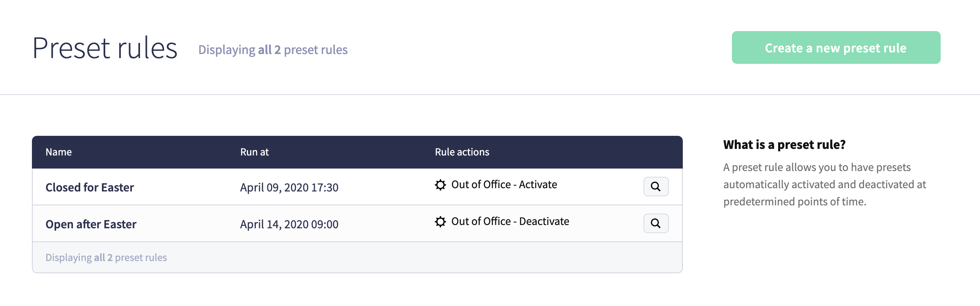Viewport: 980px width, 306px height.
Task: Click Create a new preset rule button
Action: point(836,47)
